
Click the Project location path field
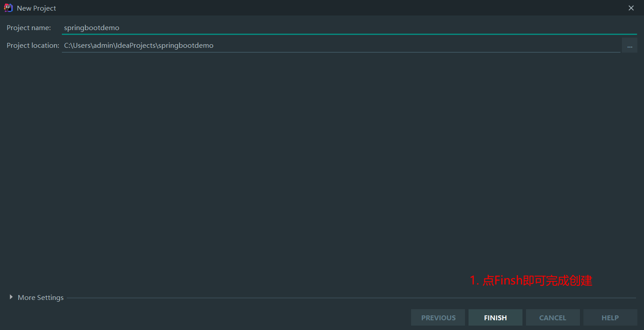pyautogui.click(x=341, y=45)
